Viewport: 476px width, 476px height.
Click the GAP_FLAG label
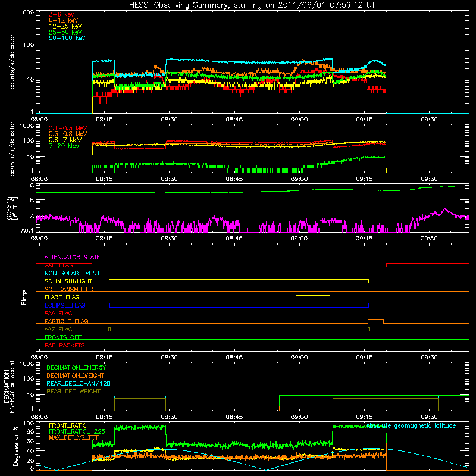click(58, 265)
